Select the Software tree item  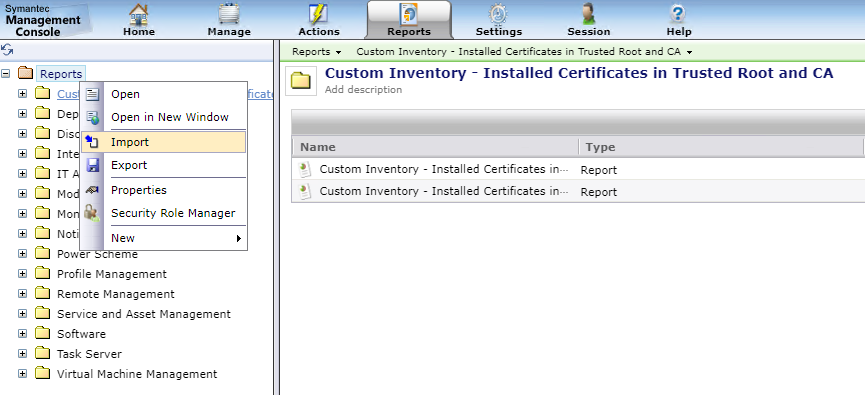81,334
